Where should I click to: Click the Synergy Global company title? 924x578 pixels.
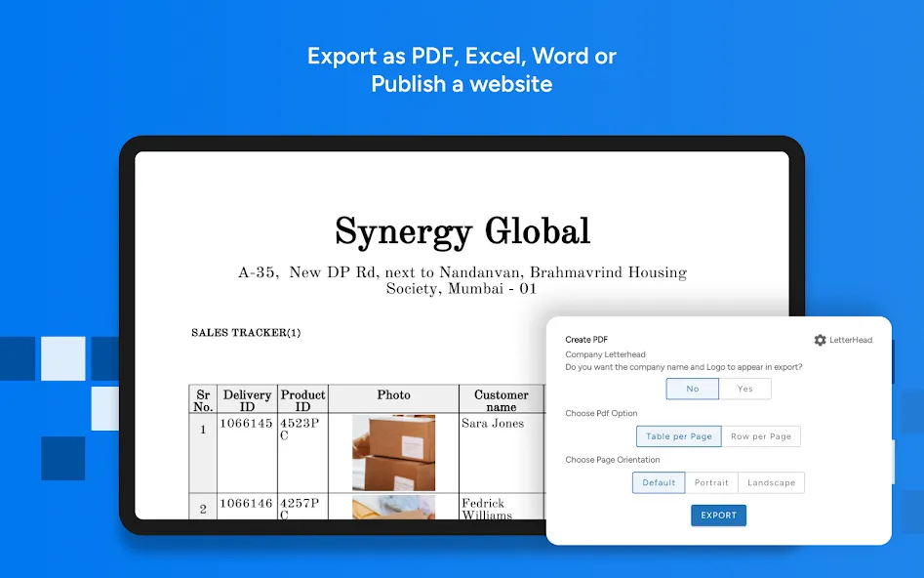pos(462,230)
